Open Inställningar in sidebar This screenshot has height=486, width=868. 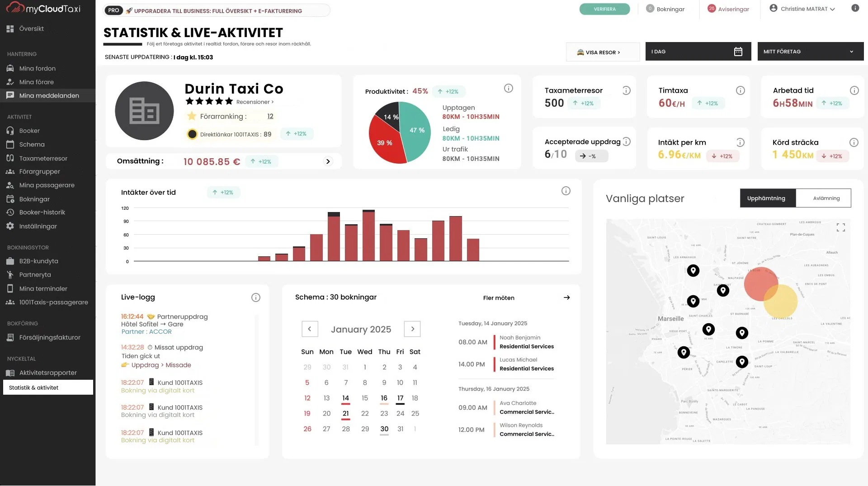[47, 226]
